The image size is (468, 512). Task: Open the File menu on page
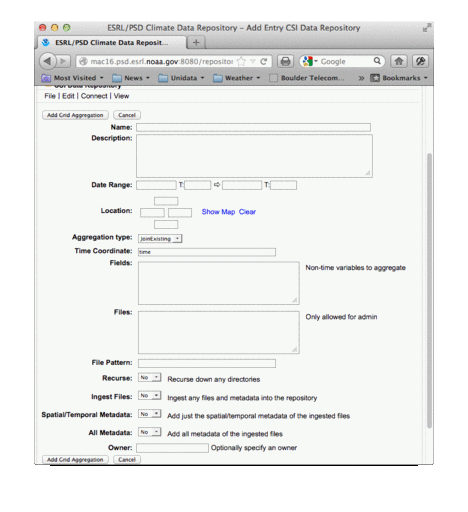tap(50, 96)
